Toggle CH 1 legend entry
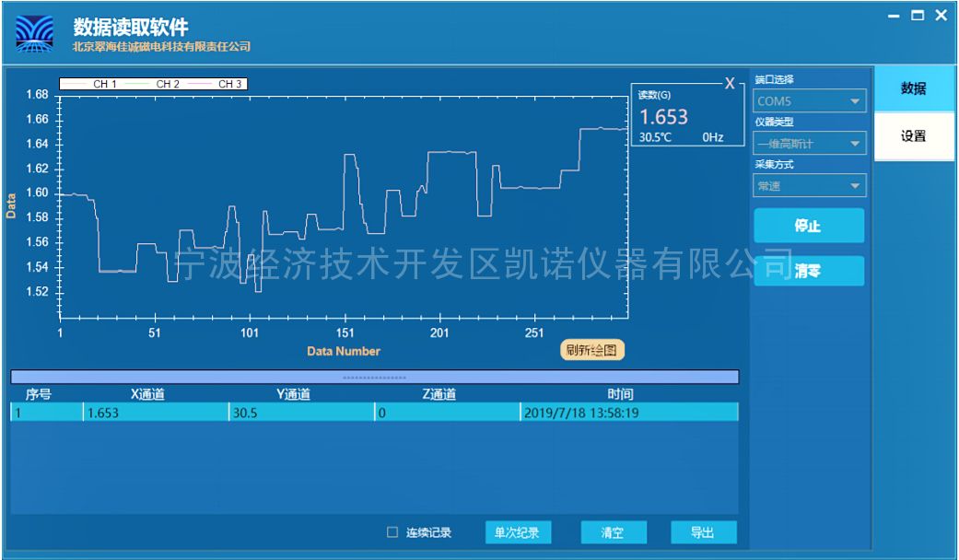 pyautogui.click(x=92, y=85)
